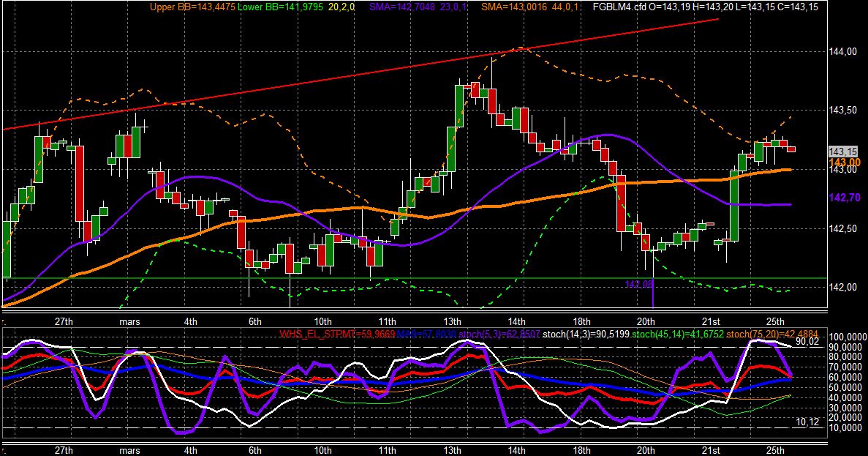Screen dimensions: 868x456
Task: Click the '143,50' price axis label
Action: tap(843, 111)
